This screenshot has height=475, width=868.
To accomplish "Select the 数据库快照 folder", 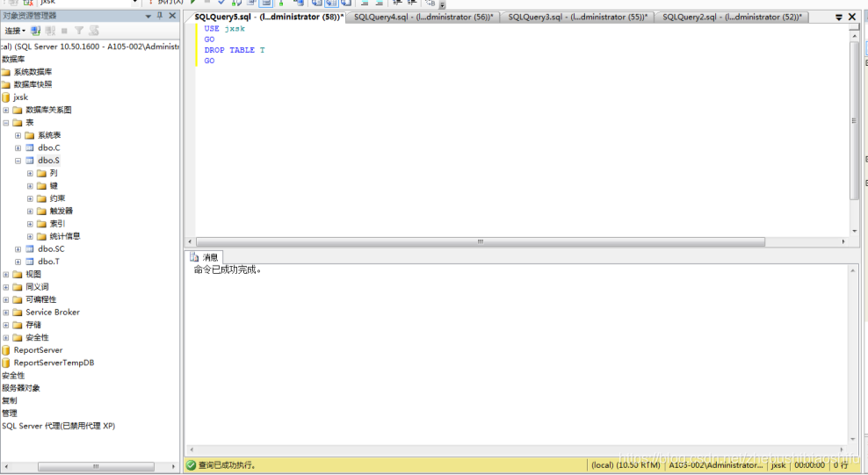I will (x=33, y=84).
